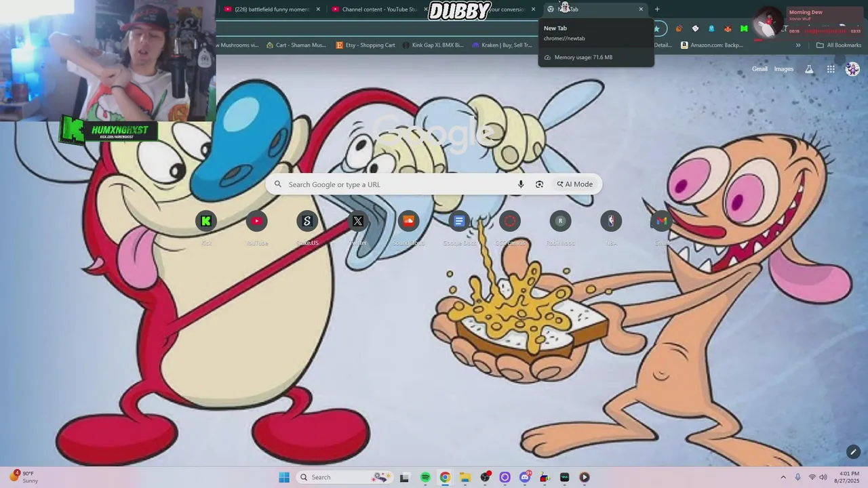Click the microphone icon in system tray
This screenshot has width=868, height=488.
click(797, 477)
